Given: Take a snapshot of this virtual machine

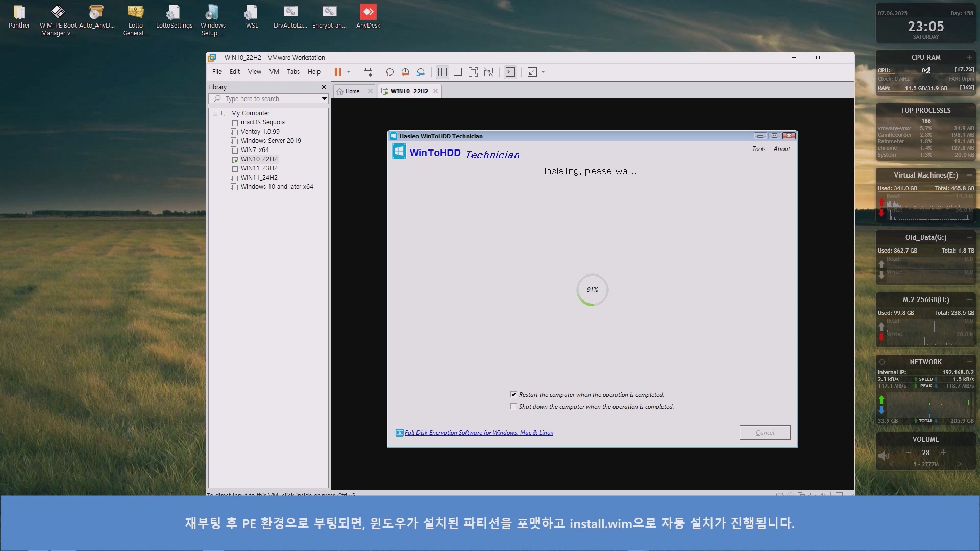Looking at the screenshot, I should 390,72.
